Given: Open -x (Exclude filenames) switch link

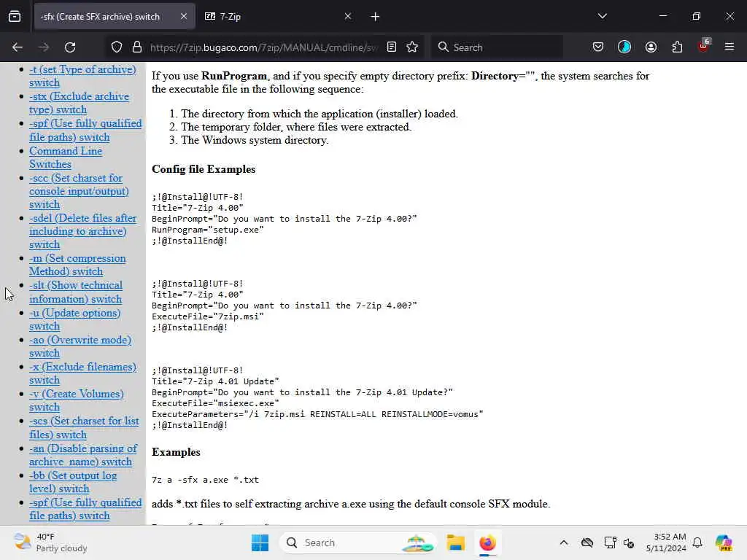Looking at the screenshot, I should click(x=83, y=373).
